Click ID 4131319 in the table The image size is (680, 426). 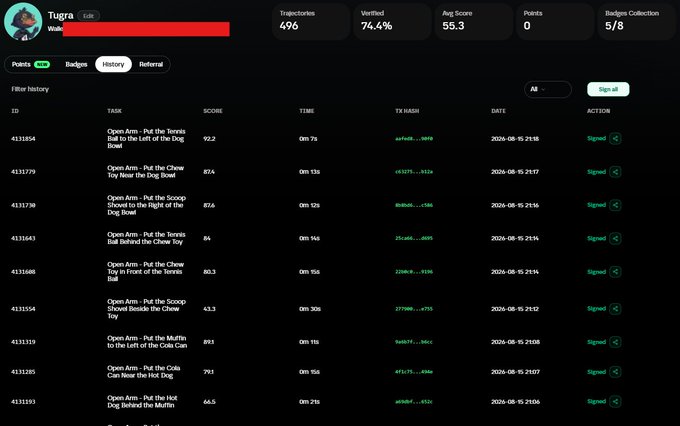click(x=23, y=342)
